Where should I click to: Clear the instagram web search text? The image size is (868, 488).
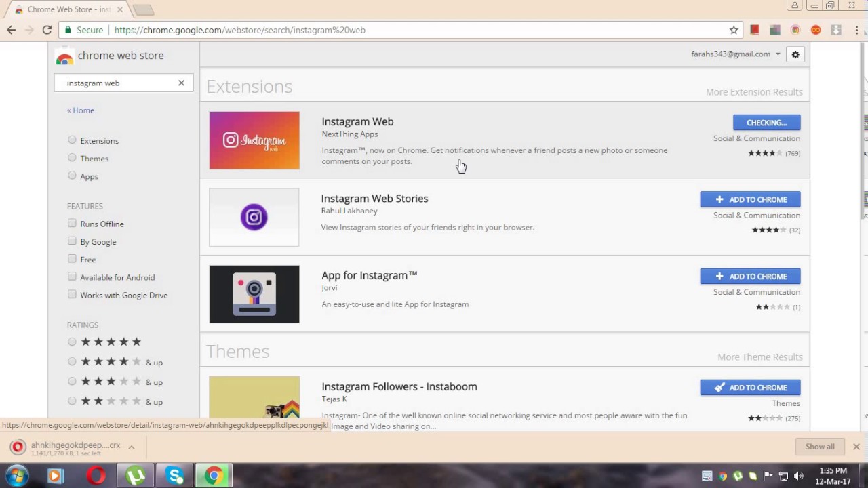pyautogui.click(x=181, y=83)
